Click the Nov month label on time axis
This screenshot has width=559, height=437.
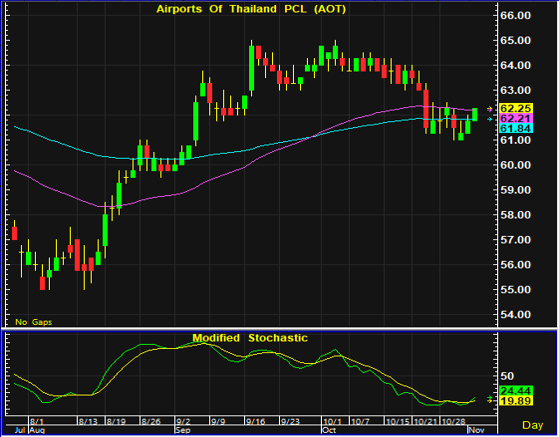tap(476, 430)
